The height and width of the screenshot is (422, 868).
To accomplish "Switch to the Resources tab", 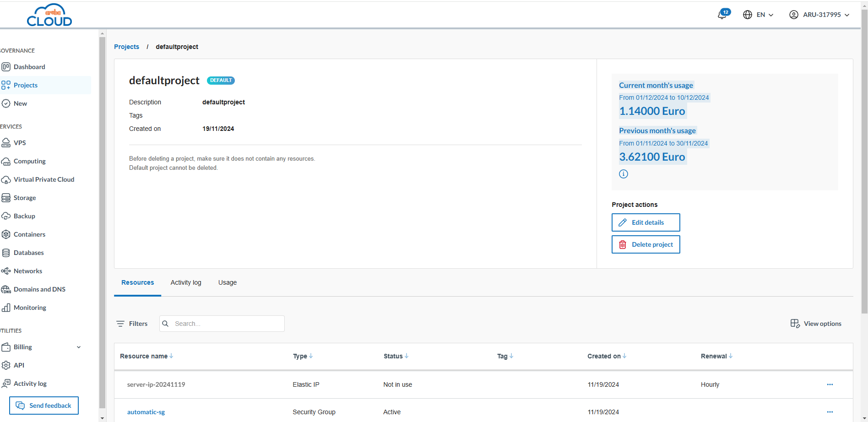I will tap(137, 282).
